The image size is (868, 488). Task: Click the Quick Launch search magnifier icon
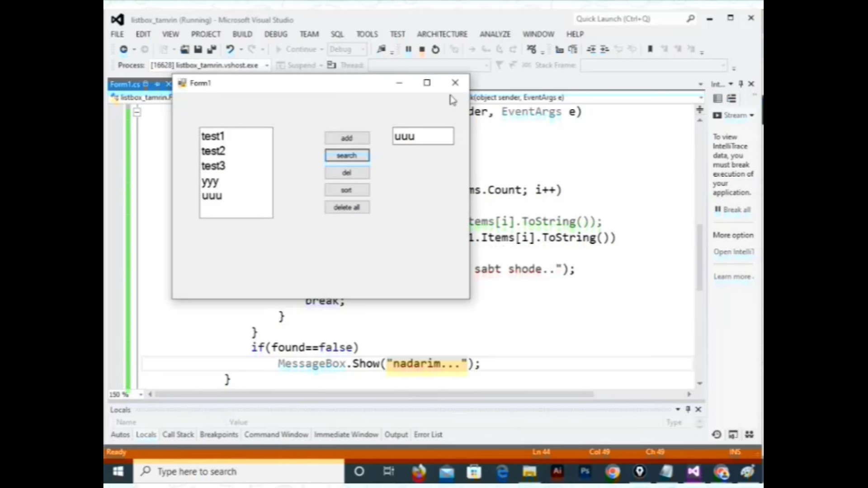coord(690,19)
